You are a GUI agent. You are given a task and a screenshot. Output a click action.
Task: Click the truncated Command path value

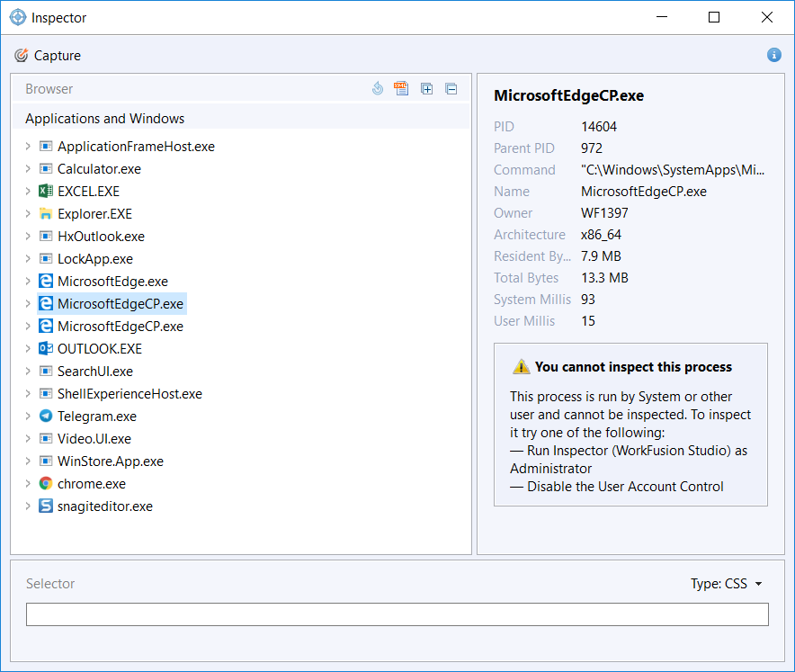point(673,169)
